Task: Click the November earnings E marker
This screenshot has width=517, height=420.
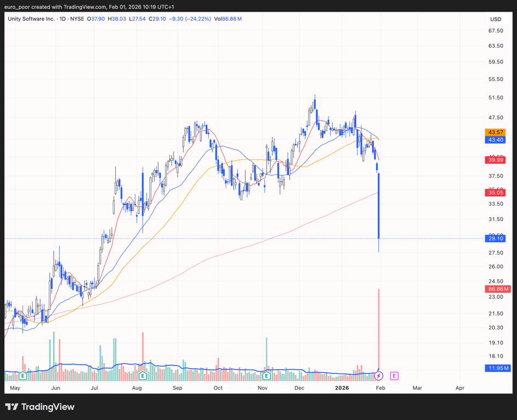Action: click(266, 376)
